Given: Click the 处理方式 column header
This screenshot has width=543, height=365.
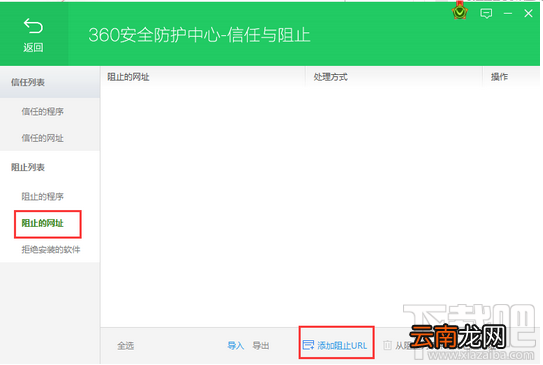Looking at the screenshot, I should click(330, 77).
